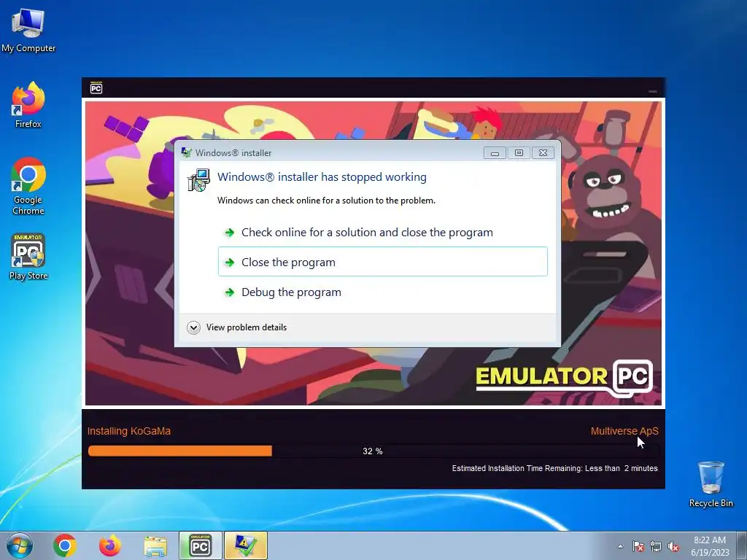Open My Computer desktop icon
Image resolution: width=747 pixels, height=560 pixels.
pos(28,30)
